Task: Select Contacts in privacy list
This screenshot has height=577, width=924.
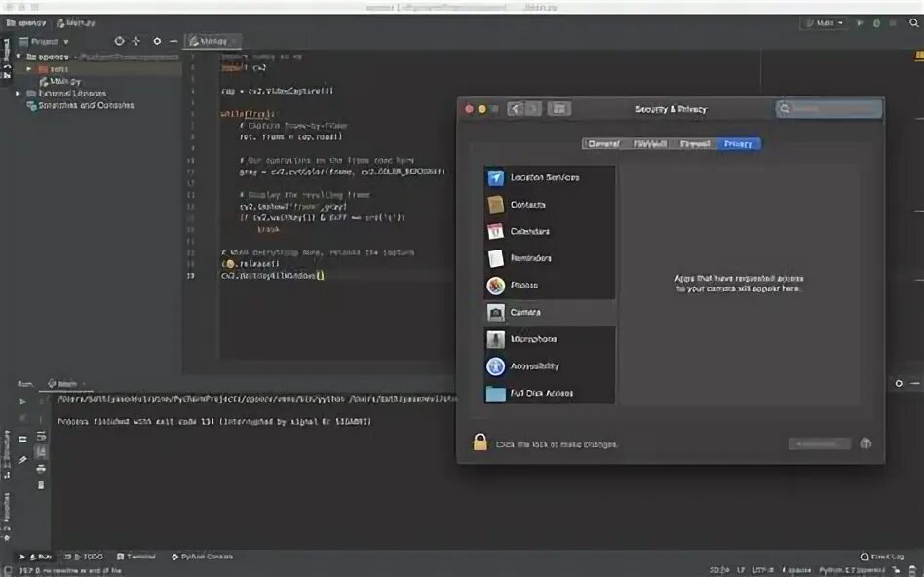Action: pos(549,205)
